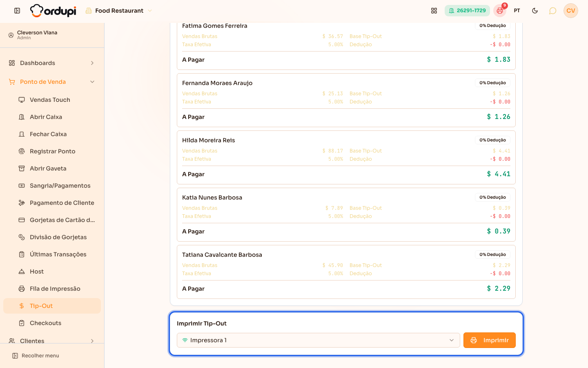Screen dimensions: 588x368
Task: Click the Imprimir button
Action: (x=490, y=340)
